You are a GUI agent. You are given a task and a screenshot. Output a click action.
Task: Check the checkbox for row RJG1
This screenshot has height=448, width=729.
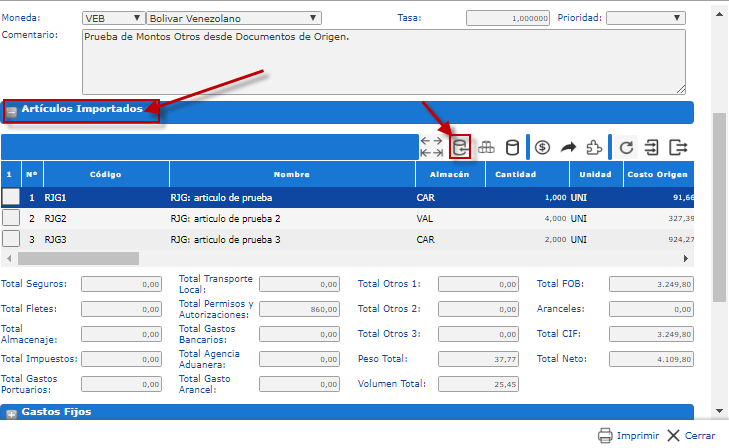[11, 198]
